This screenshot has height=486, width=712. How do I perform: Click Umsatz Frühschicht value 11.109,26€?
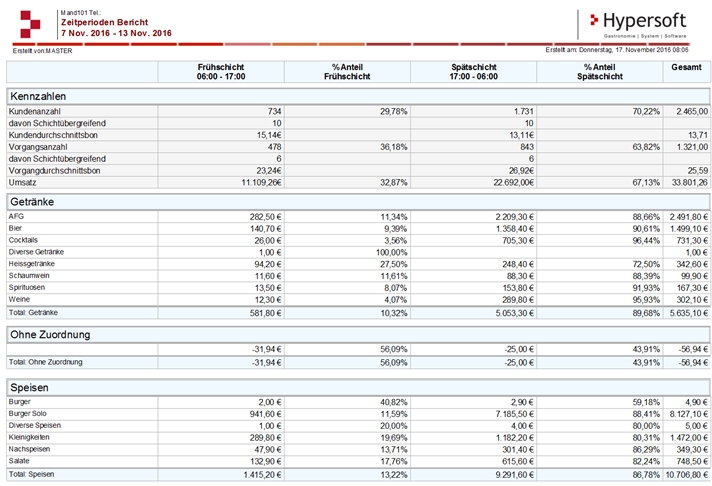261,182
